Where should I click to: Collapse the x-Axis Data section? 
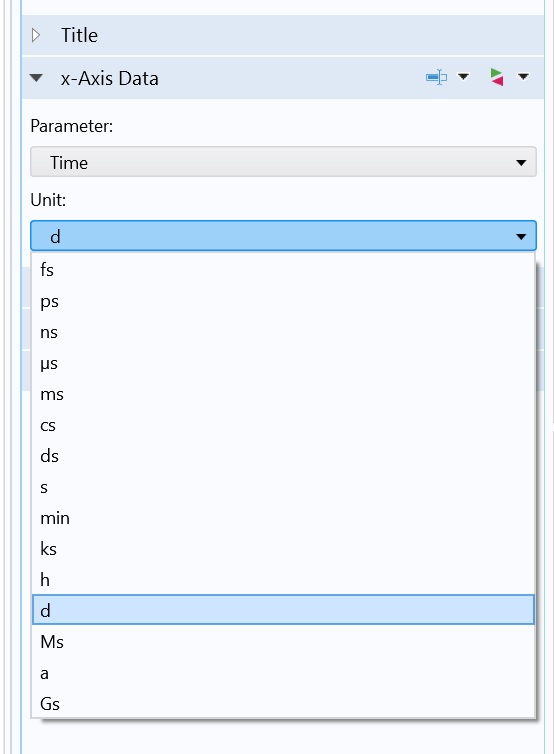pos(36,78)
